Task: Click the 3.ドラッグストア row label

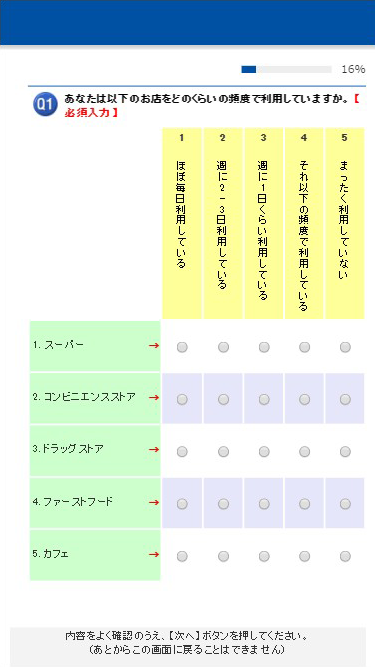Action: (68, 449)
